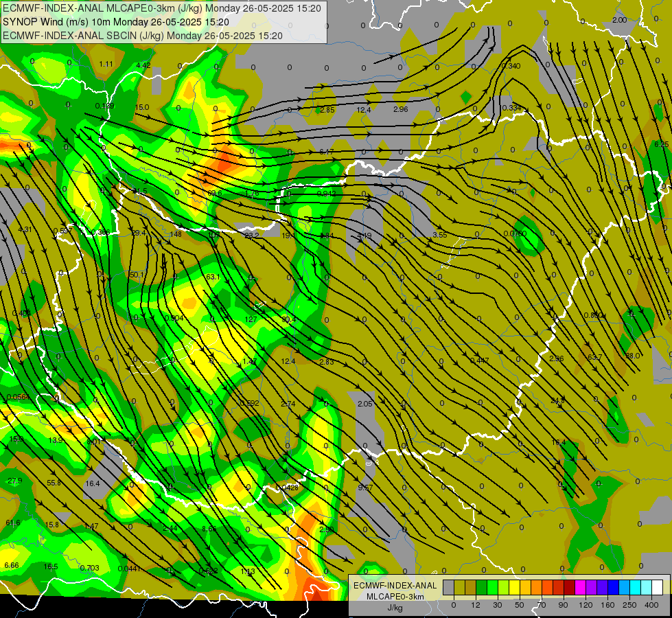This screenshot has width=672, height=618.
Task: Click the map value 1.76
Action: click(x=252, y=194)
